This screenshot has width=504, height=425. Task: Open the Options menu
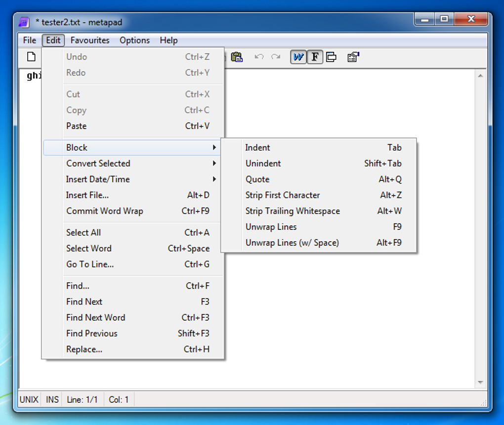[x=134, y=40]
